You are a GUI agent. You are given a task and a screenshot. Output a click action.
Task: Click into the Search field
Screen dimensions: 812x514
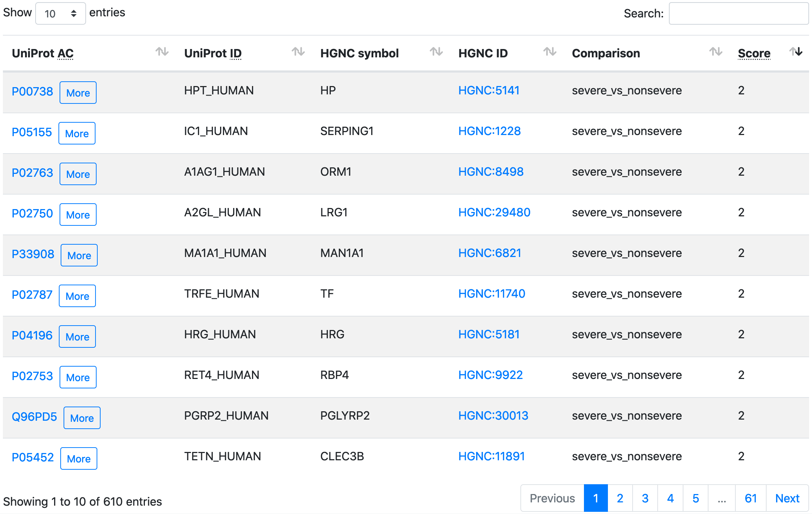pos(739,13)
